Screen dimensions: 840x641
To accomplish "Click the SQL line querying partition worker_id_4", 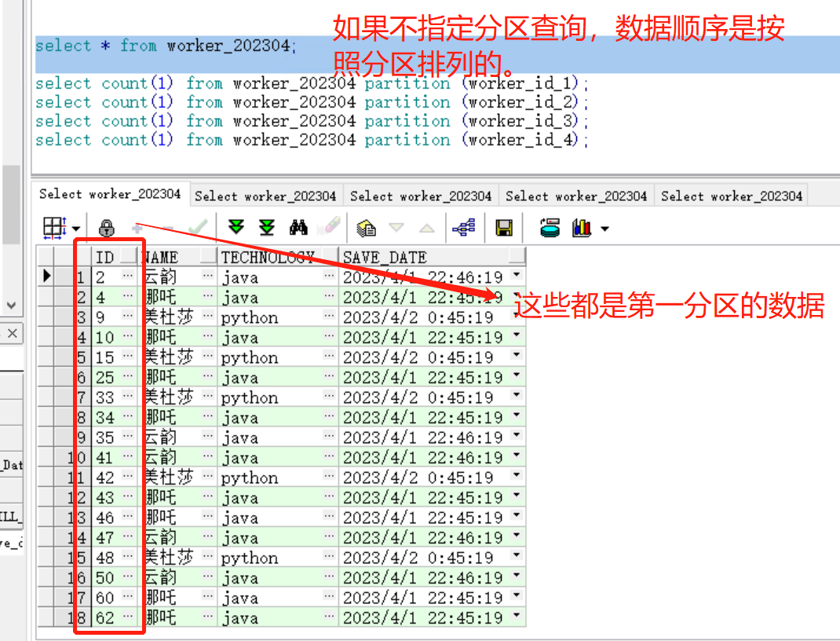I will [312, 139].
